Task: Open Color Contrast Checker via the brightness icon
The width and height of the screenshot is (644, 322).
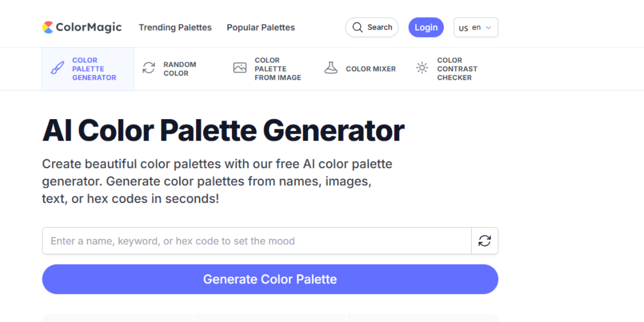Action: (x=422, y=68)
